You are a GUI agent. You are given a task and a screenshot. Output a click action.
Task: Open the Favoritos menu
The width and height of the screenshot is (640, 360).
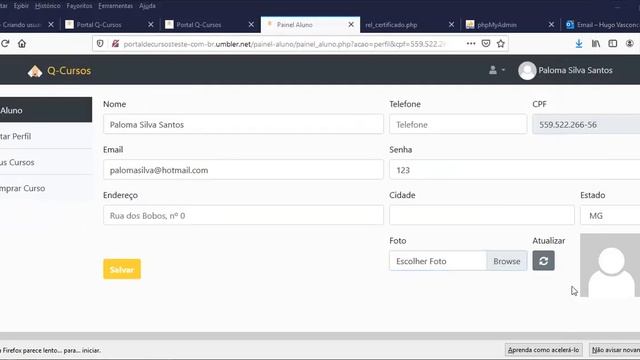point(80,6)
